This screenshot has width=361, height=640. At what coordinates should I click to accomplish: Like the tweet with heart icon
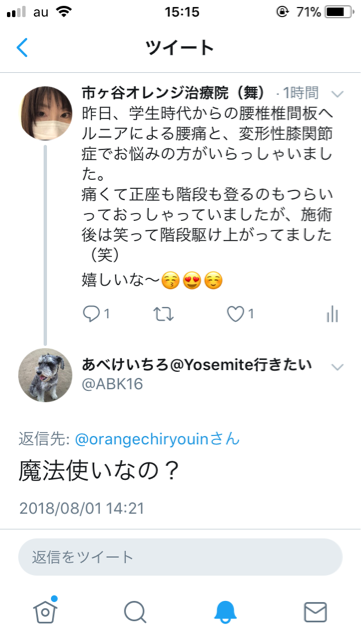pyautogui.click(x=235, y=314)
